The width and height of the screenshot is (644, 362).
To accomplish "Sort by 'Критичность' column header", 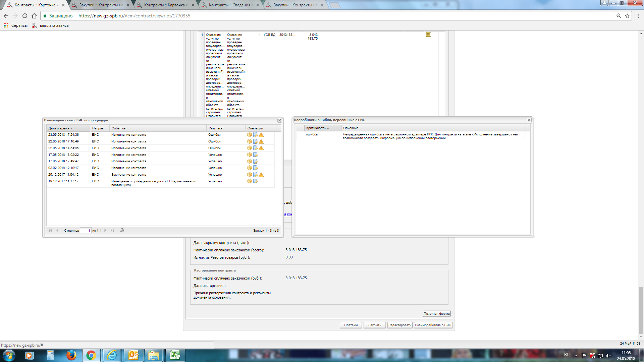I will tap(323, 128).
